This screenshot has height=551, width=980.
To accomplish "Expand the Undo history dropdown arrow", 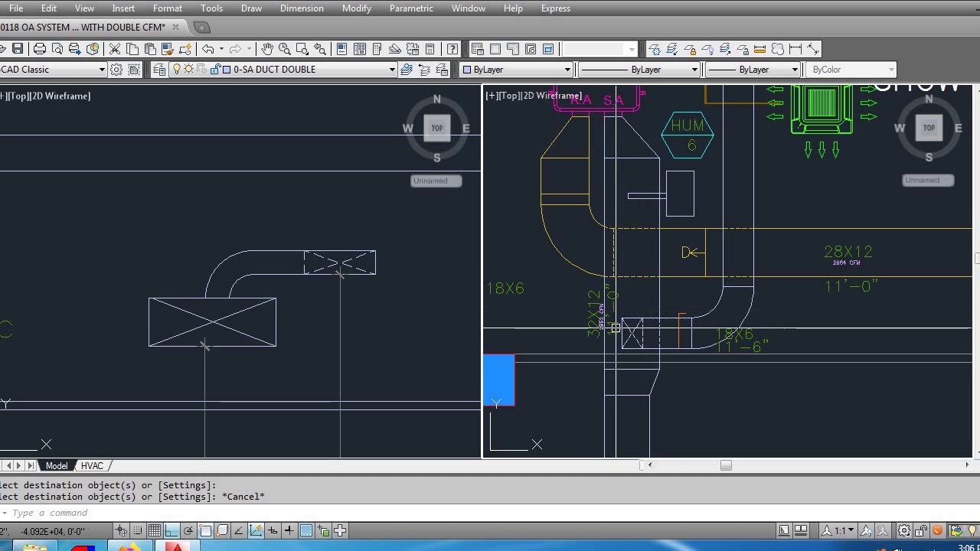I will click(221, 49).
